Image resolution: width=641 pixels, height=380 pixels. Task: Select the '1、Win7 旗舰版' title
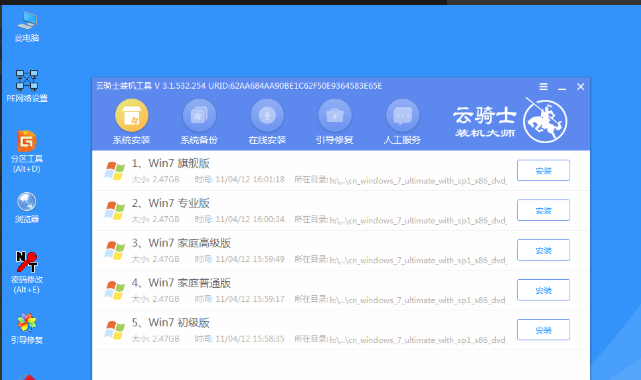pos(170,163)
